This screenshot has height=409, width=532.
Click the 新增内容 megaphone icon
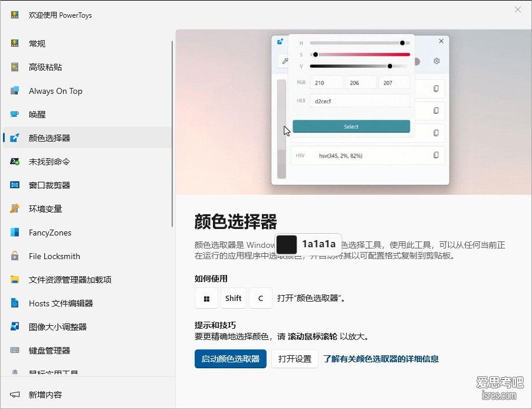tap(15, 394)
